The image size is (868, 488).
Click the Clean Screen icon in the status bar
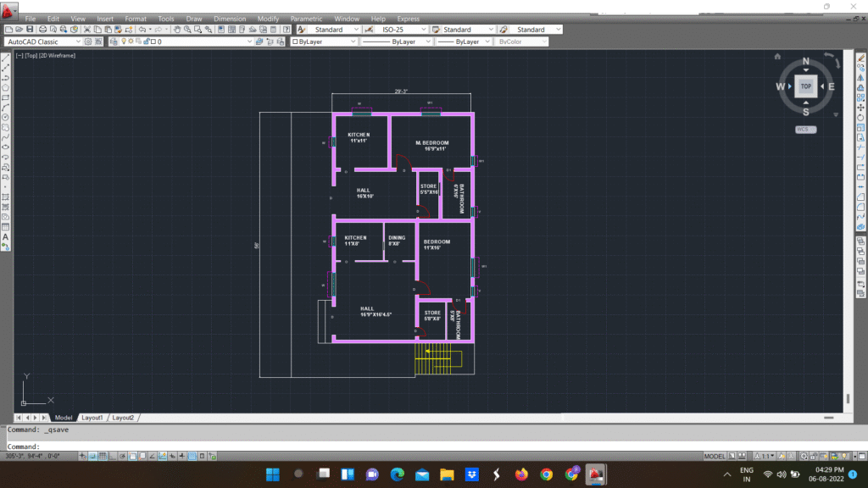click(862, 457)
